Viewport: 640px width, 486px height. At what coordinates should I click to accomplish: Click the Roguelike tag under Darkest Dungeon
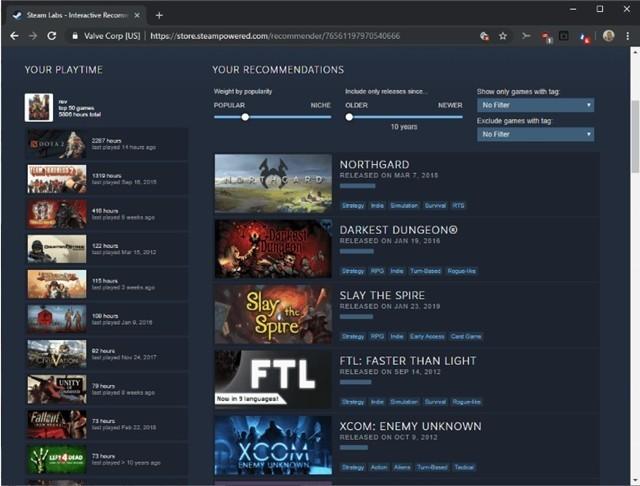pyautogui.click(x=461, y=271)
